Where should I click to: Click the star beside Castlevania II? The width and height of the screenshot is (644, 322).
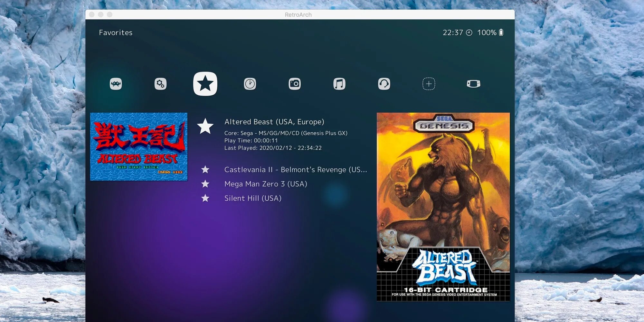pos(205,169)
